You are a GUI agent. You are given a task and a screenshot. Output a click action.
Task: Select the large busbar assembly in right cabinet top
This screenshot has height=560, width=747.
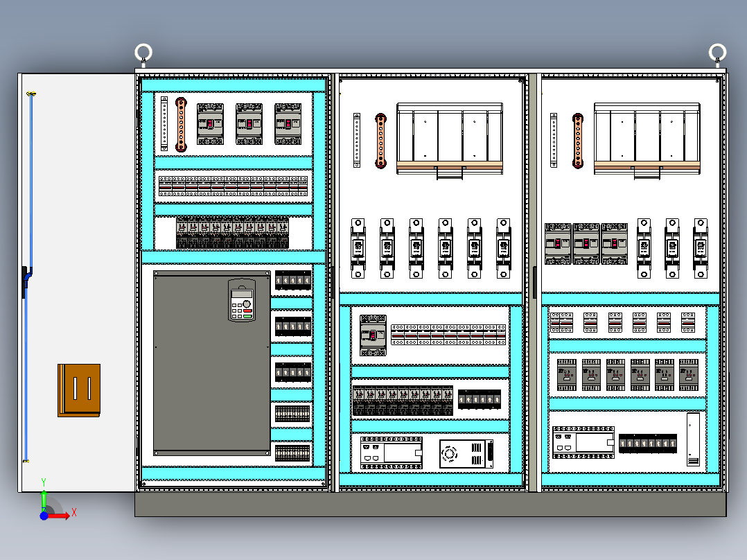click(x=647, y=141)
